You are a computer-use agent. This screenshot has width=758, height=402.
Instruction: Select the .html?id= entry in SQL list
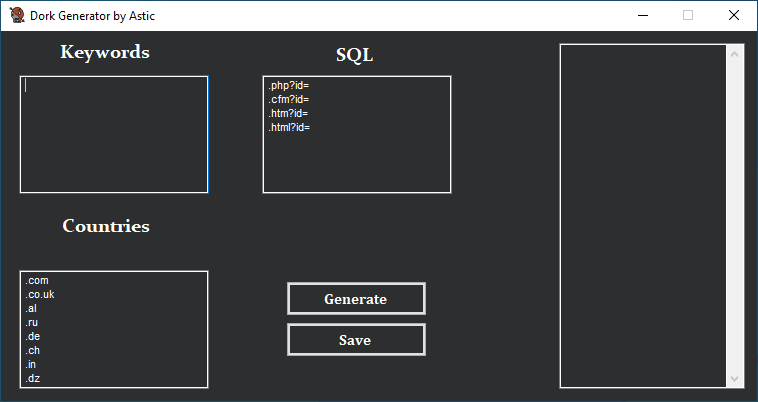(289, 128)
